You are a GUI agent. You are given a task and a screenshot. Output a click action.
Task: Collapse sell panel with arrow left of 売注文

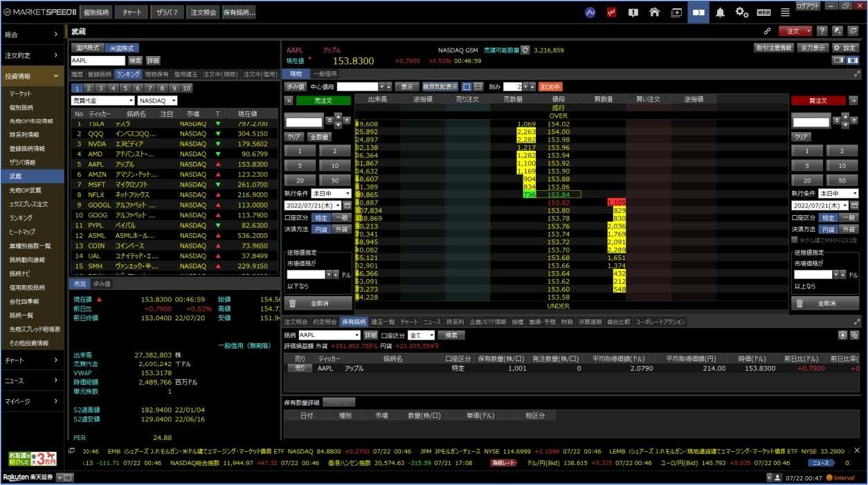[289, 100]
